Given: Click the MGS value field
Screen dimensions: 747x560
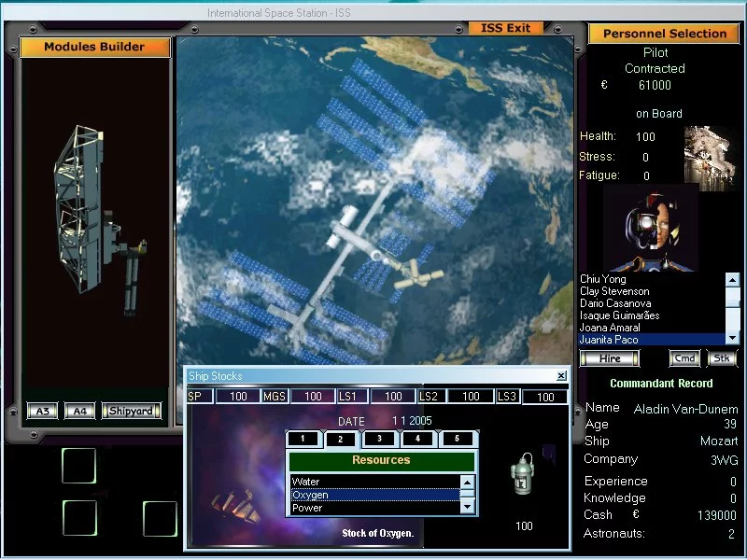Looking at the screenshot, I should (313, 397).
